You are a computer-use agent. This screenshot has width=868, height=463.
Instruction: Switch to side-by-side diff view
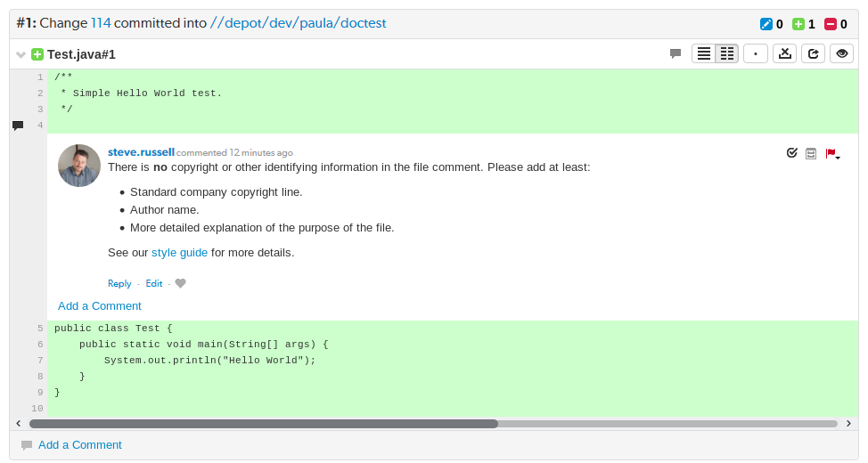pyautogui.click(x=727, y=54)
